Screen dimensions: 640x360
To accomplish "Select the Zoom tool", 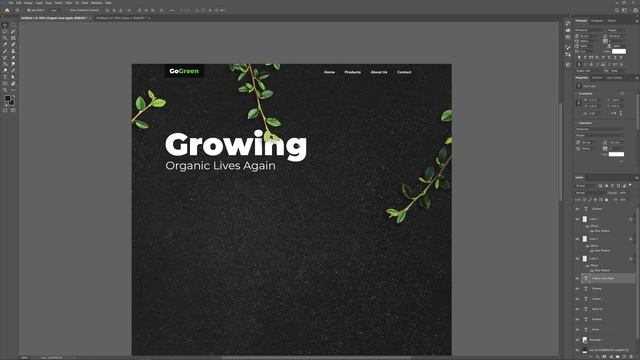I will pos(5,90).
